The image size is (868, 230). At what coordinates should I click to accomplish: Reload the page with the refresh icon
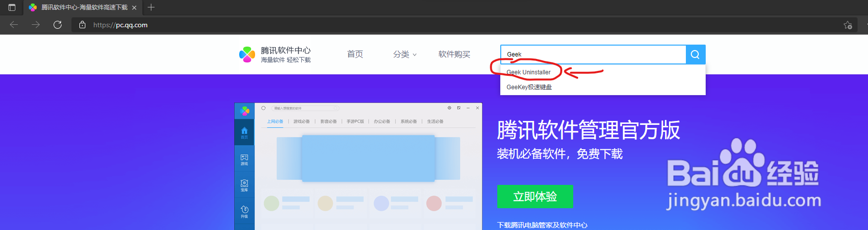tap(58, 25)
